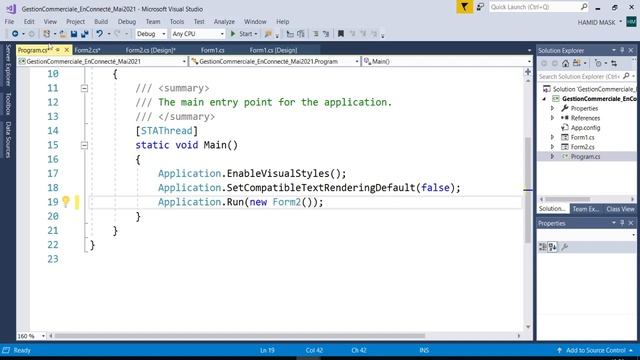This screenshot has height=360, width=640.
Task: Click the New Project toolbar icon
Action: [x=47, y=34]
